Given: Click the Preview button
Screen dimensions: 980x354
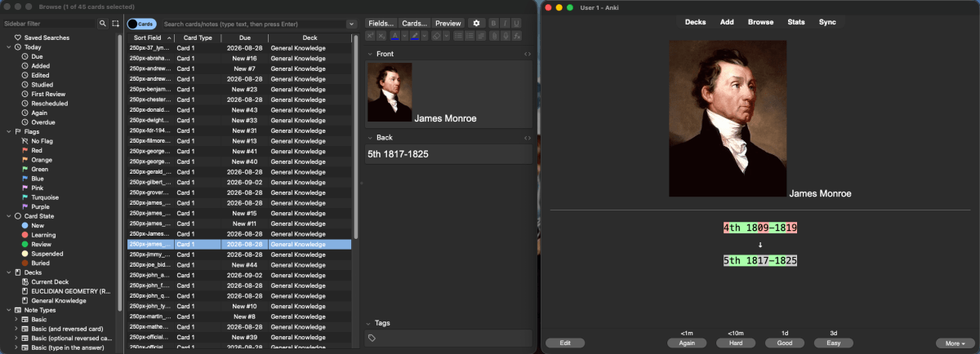Looking at the screenshot, I should point(448,23).
